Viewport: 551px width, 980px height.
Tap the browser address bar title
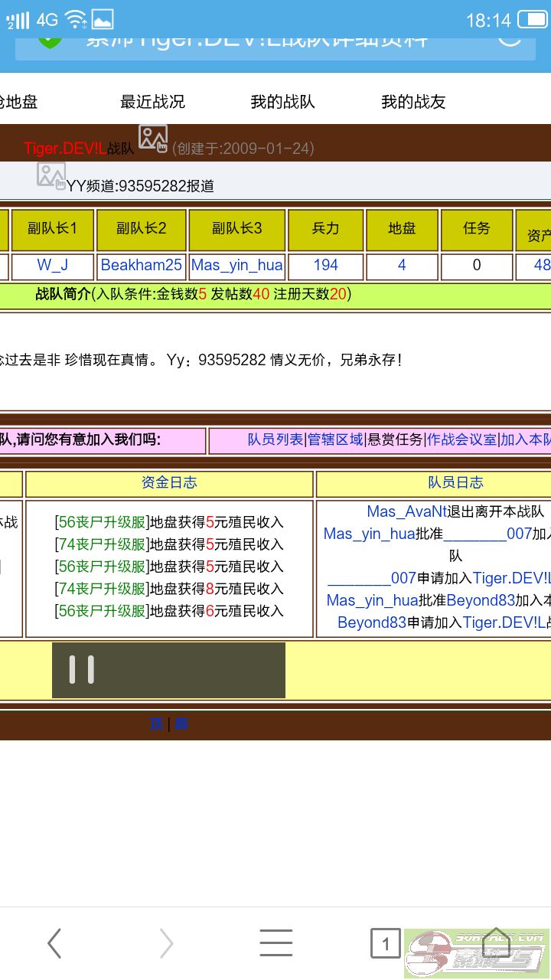pos(256,41)
